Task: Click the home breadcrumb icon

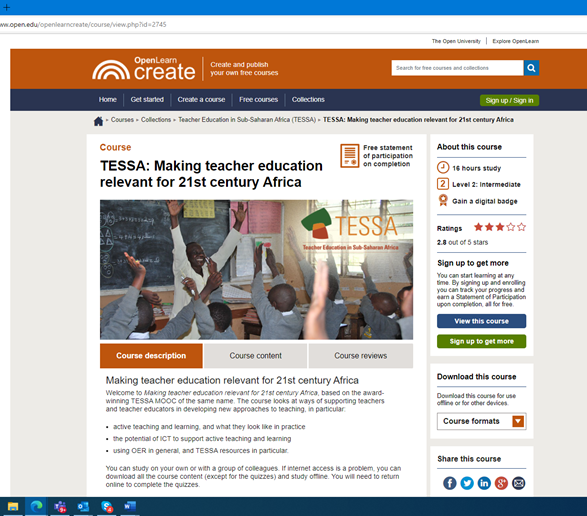Action: click(98, 121)
